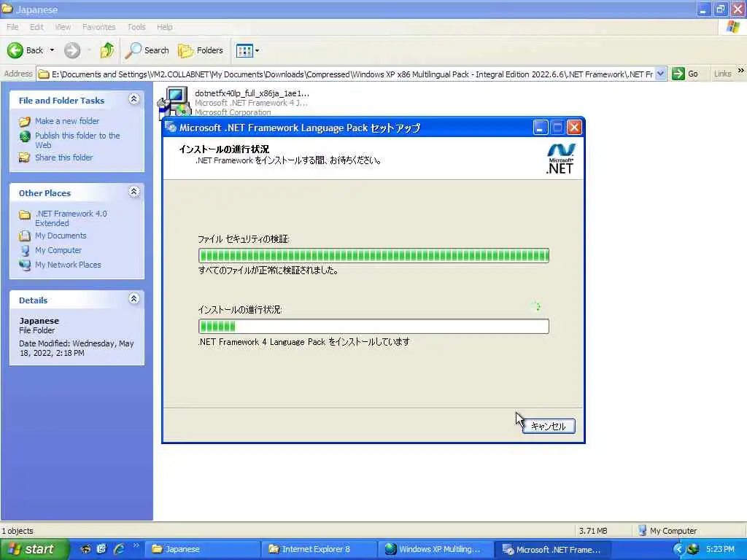
Task: Click the file security verification progress bar
Action: click(373, 256)
